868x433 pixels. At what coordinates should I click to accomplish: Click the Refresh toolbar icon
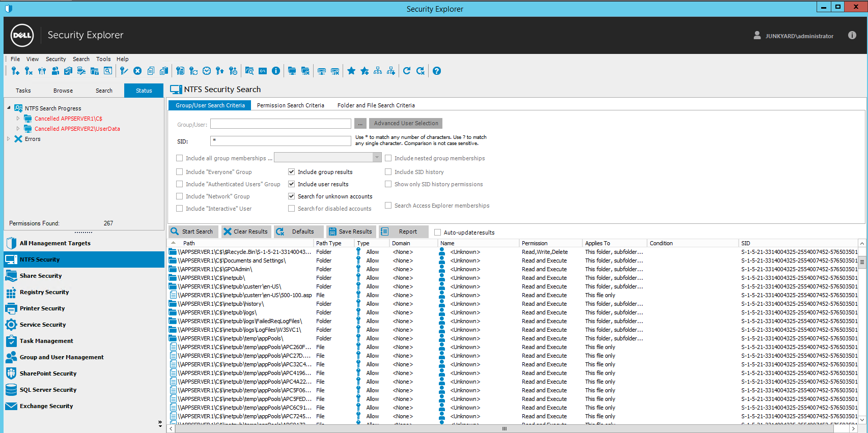point(406,71)
